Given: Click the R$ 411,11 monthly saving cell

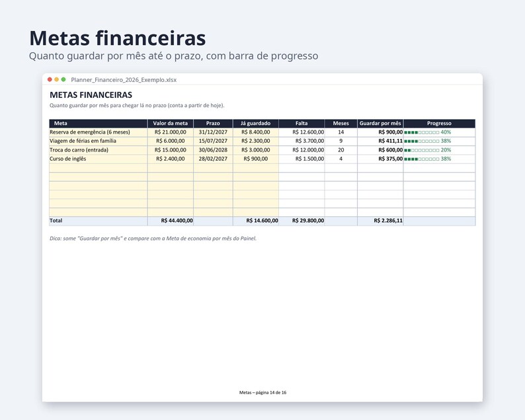Looking at the screenshot, I should click(380, 141).
